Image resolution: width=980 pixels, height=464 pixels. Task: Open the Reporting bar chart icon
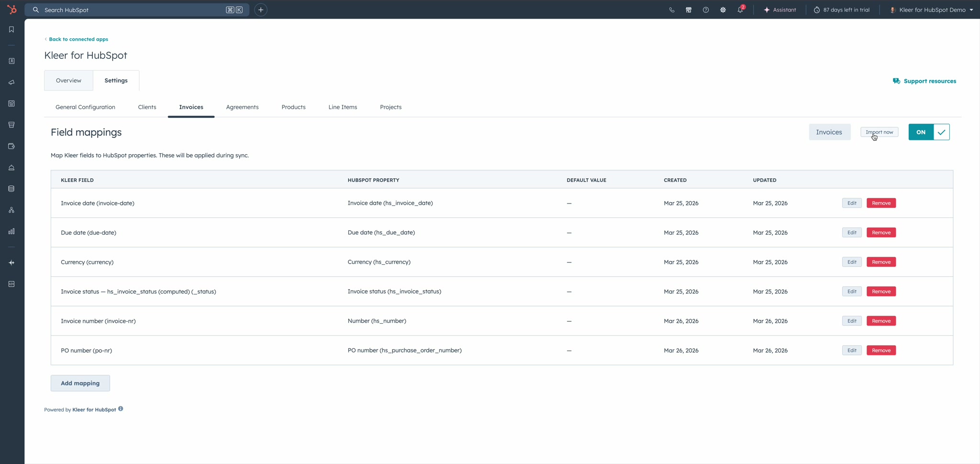[x=11, y=231]
